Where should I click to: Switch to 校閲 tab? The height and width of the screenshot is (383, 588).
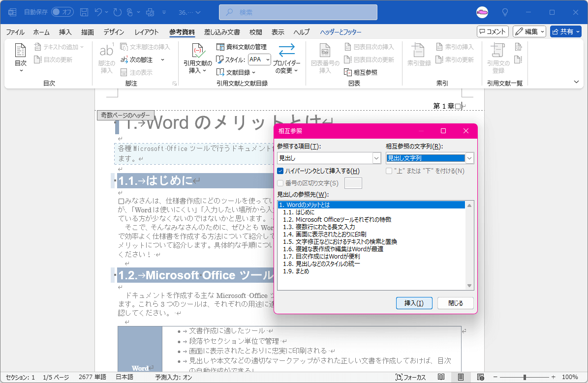tap(255, 32)
